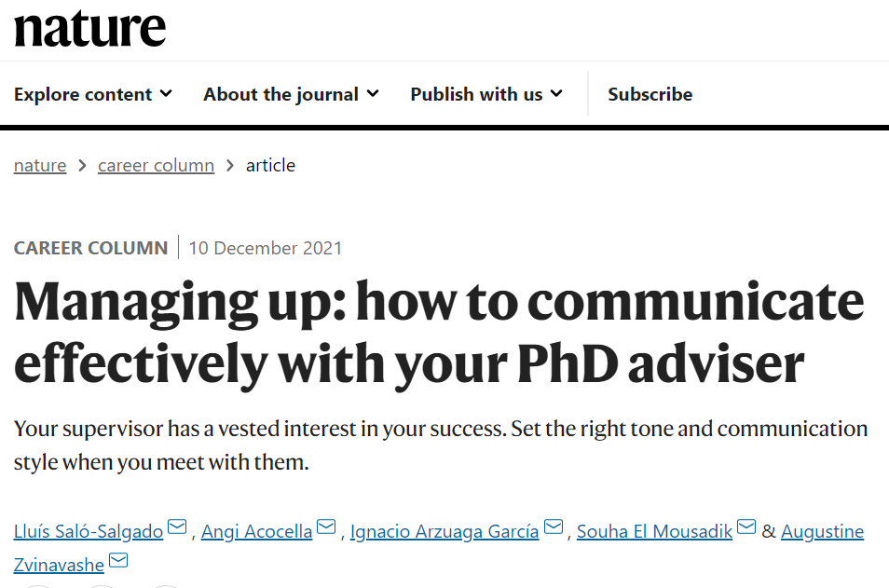Open Souha El Mousadik's author link
Image resolution: width=889 pixels, height=588 pixels.
[x=654, y=532]
